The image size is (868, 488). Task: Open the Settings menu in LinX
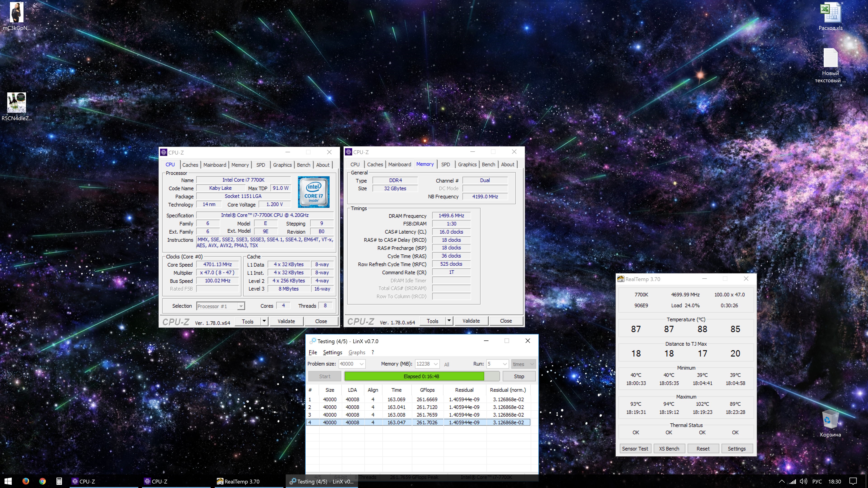(332, 352)
